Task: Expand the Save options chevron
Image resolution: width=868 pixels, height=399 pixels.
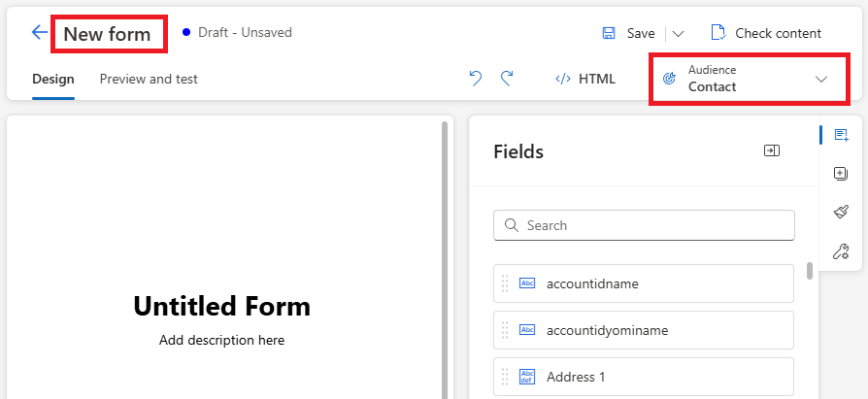Action: coord(679,33)
